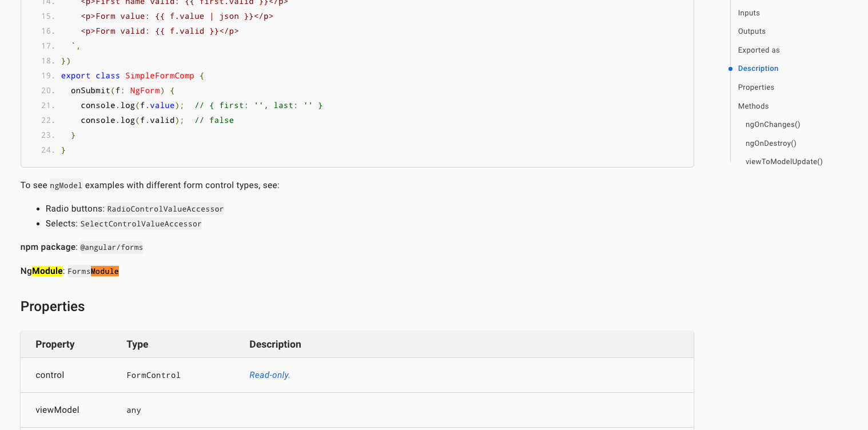Jump to the Exported as section
This screenshot has height=430, width=868.
coord(758,50)
